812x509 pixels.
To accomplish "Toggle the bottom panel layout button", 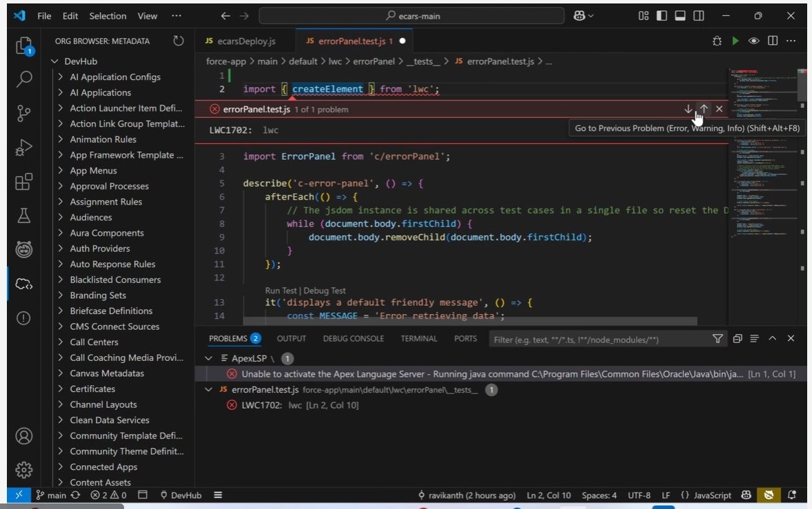I will (680, 16).
